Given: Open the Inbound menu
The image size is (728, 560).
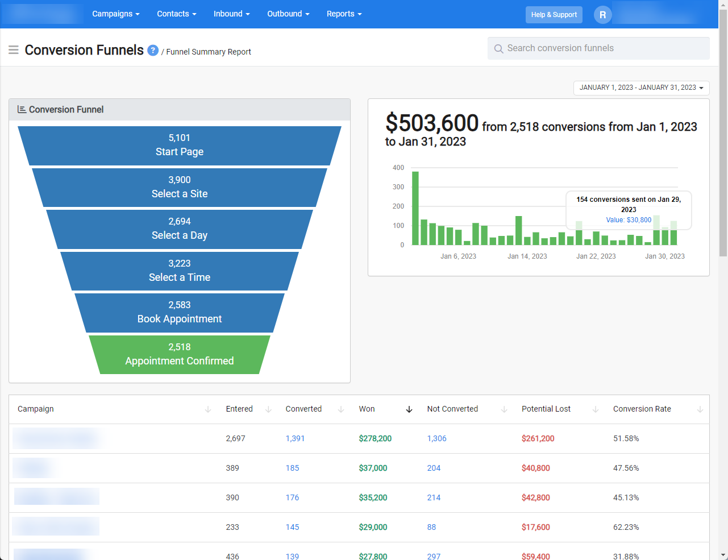Looking at the screenshot, I should [x=231, y=14].
